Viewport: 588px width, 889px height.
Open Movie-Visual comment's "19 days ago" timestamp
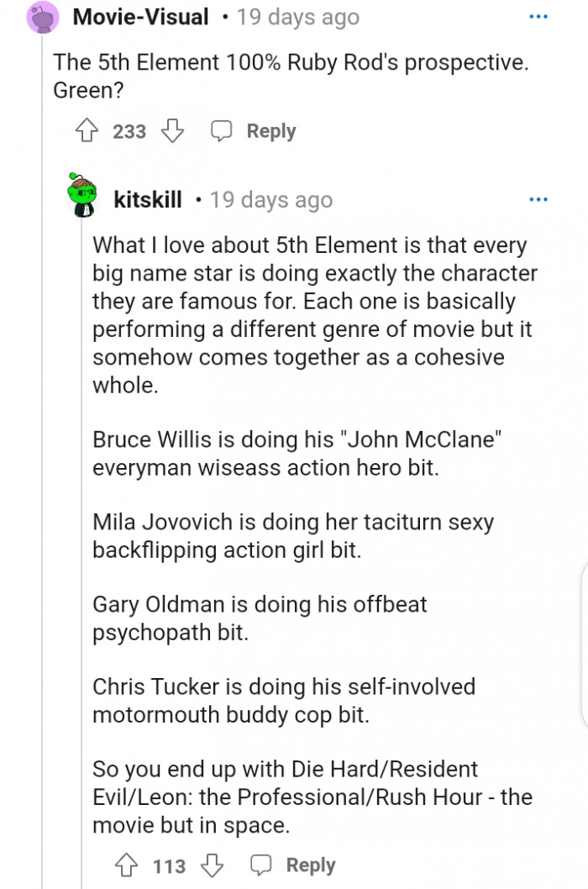tap(298, 17)
